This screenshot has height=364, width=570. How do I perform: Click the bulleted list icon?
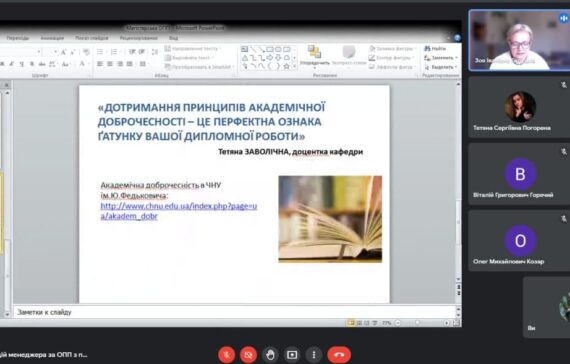[x=101, y=52]
